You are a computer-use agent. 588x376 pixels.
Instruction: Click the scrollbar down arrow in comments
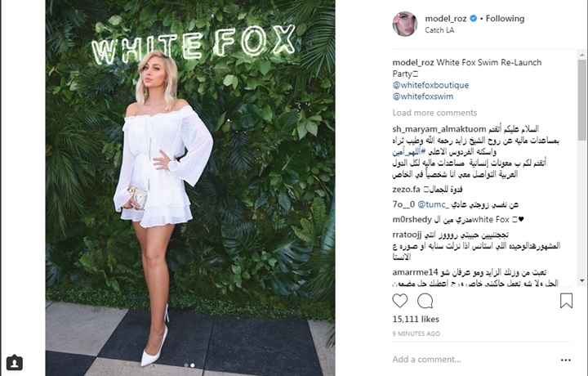pos(582,280)
